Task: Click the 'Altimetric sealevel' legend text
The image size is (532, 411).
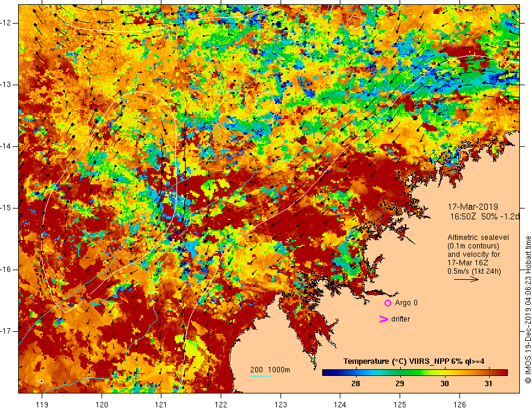Action: point(478,238)
